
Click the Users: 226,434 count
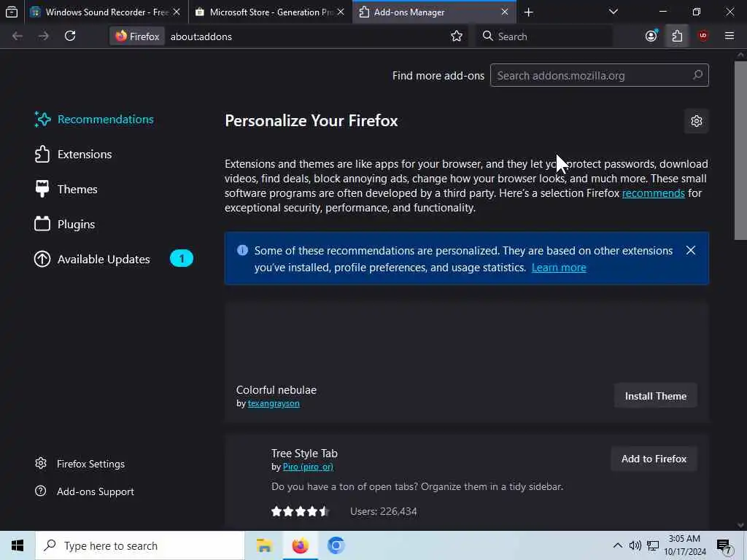[x=384, y=511]
